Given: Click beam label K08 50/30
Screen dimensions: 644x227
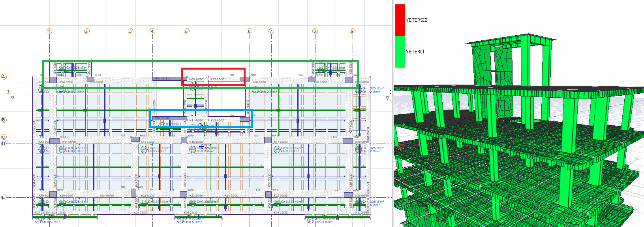Looking at the screenshot, I should [259, 82].
